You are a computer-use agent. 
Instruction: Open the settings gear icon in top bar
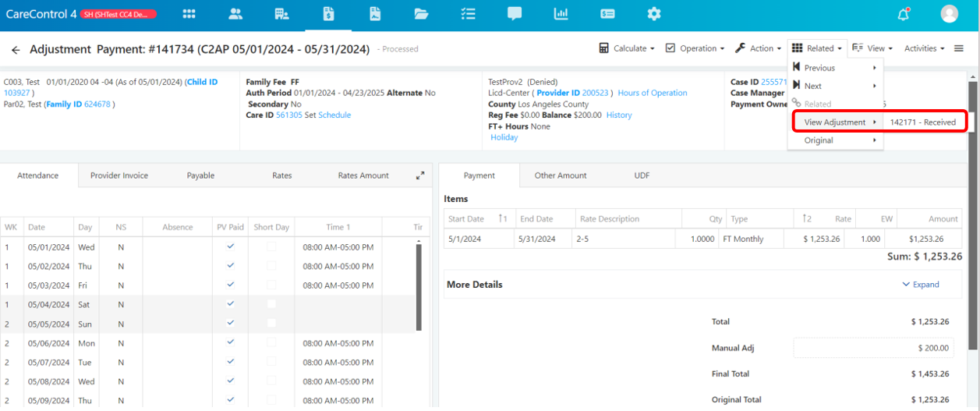(x=654, y=13)
